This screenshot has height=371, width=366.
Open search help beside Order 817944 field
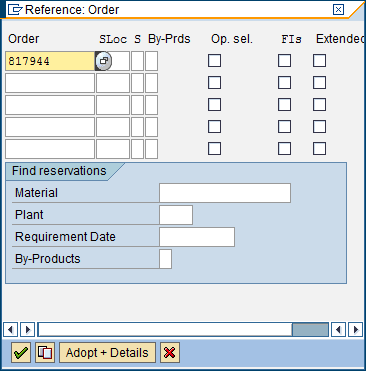pyautogui.click(x=103, y=61)
